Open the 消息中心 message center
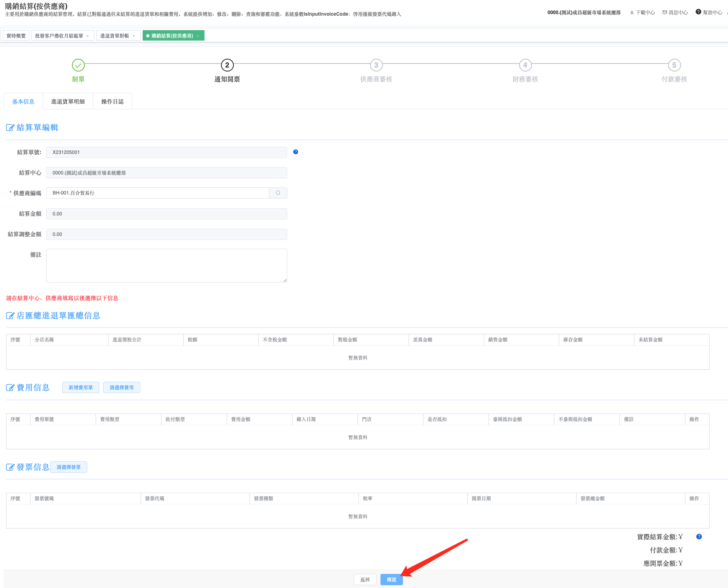The image size is (728, 588). (675, 12)
